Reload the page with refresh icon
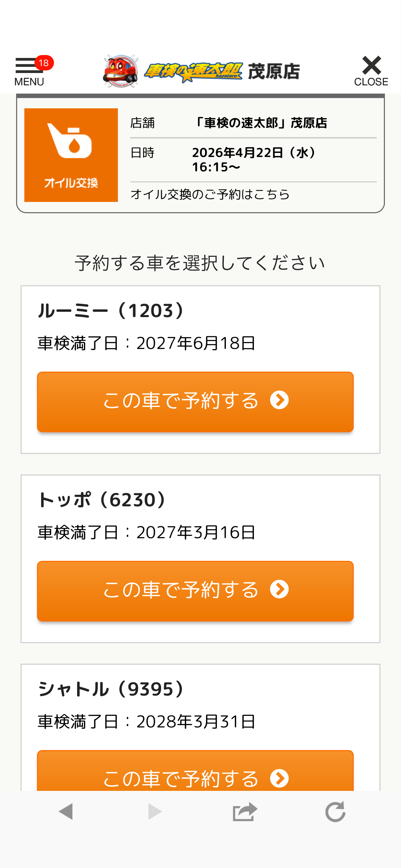The image size is (401, 868). click(x=335, y=811)
